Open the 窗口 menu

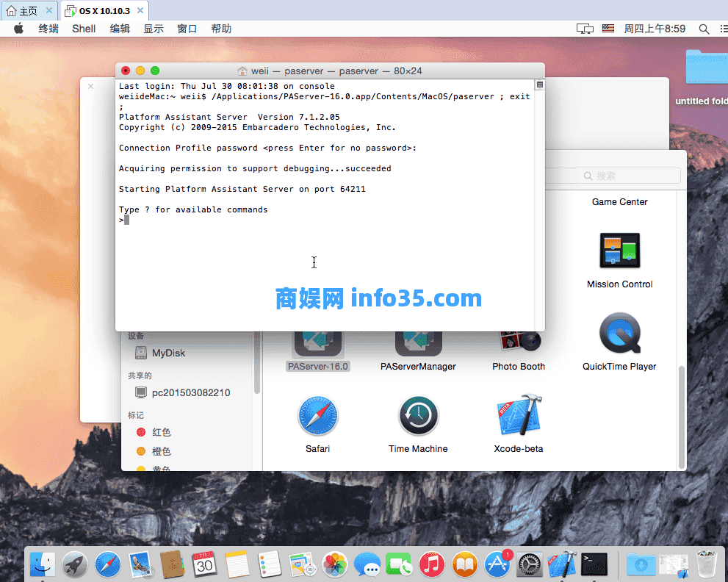click(x=187, y=29)
